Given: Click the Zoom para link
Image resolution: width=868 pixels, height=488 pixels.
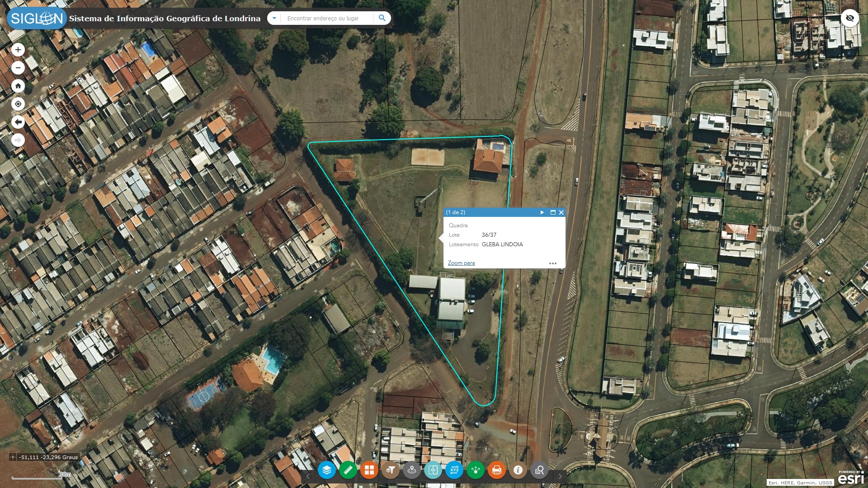Looking at the screenshot, I should pyautogui.click(x=461, y=263).
